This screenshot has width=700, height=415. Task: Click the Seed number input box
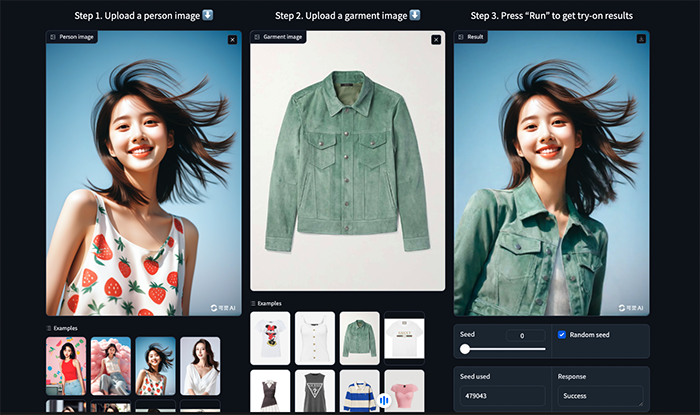tap(525, 335)
